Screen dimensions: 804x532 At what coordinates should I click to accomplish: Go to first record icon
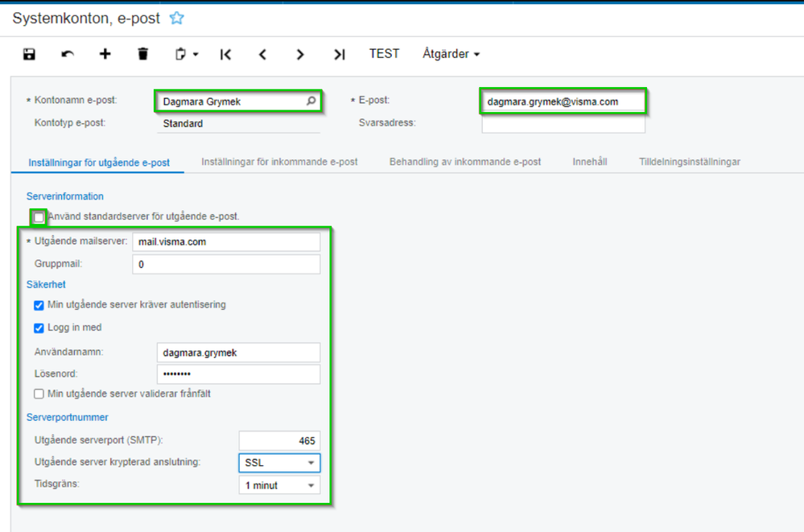coord(225,55)
